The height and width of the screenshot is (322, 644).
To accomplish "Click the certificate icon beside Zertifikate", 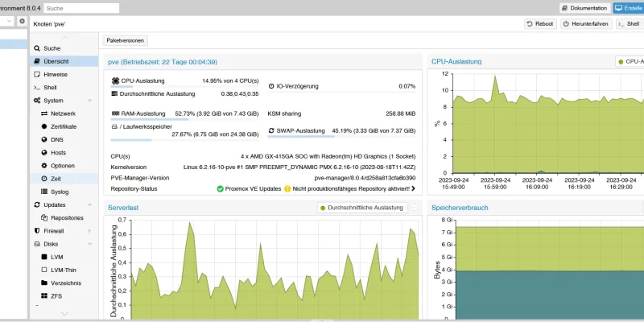I will 44,127.
